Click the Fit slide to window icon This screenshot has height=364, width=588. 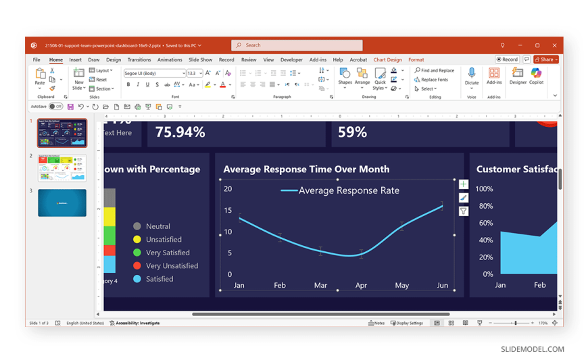pyautogui.click(x=555, y=323)
